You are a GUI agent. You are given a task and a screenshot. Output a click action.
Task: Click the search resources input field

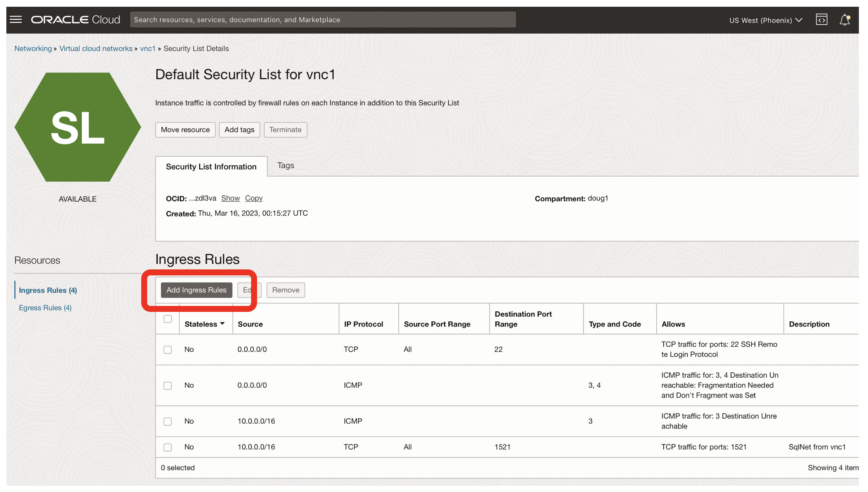pyautogui.click(x=323, y=19)
